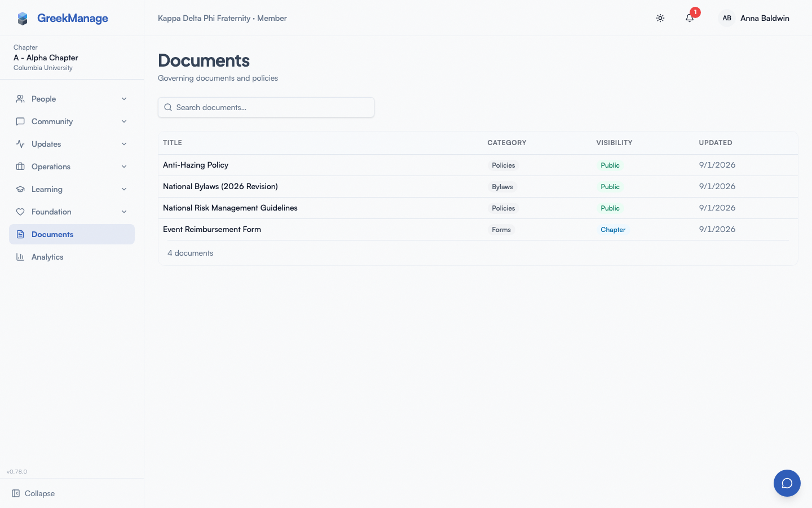Click the Title column header
Viewport: 812px width, 508px height.
pos(173,143)
